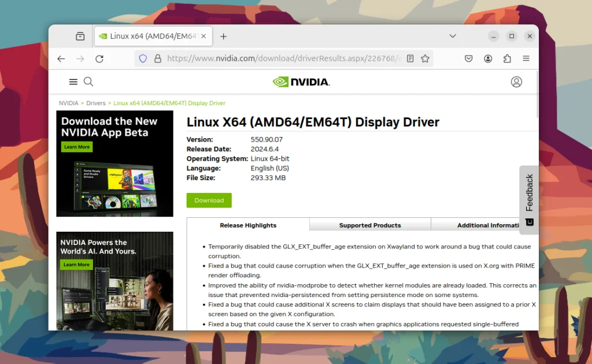This screenshot has width=592, height=364.
Task: Focus the nvidia.com URL address bar
Action: (x=284, y=58)
